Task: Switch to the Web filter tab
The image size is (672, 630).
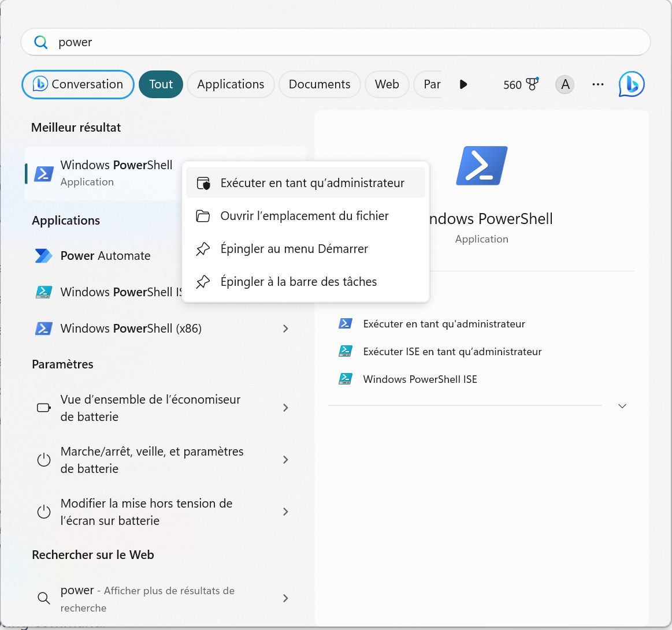Action: (387, 84)
